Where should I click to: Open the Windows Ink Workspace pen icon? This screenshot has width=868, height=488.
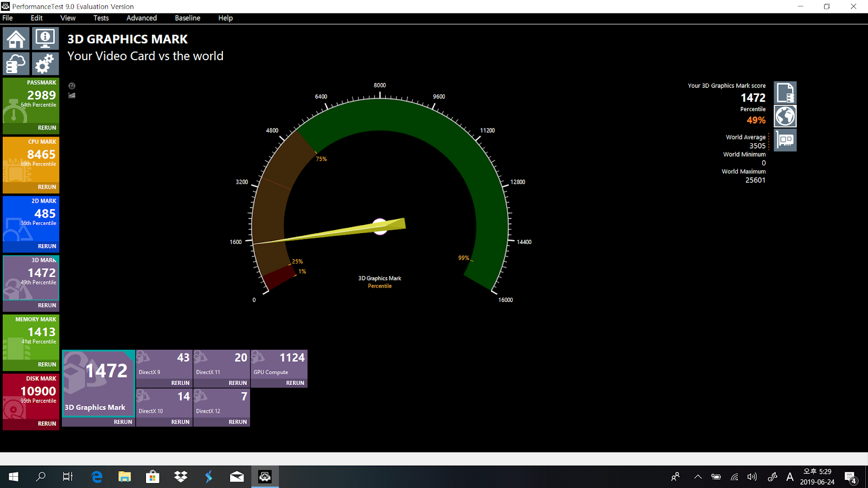click(x=773, y=477)
